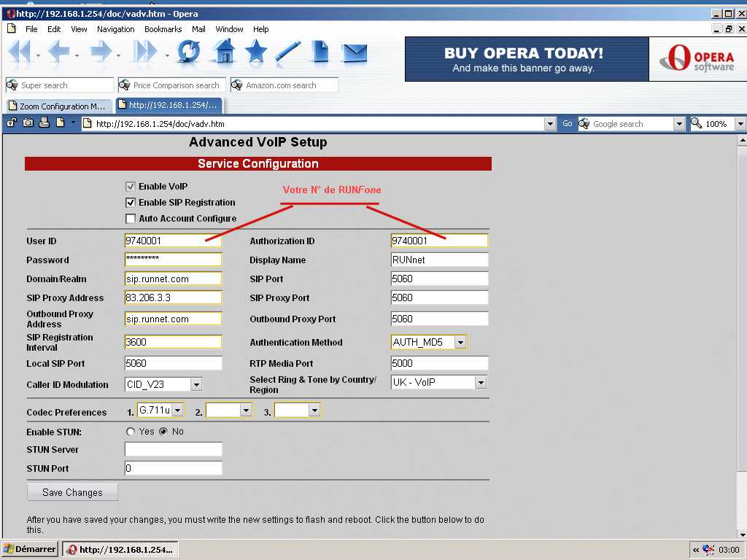747x560 pixels.
Task: Expand hidden tray icons chevron
Action: click(696, 550)
